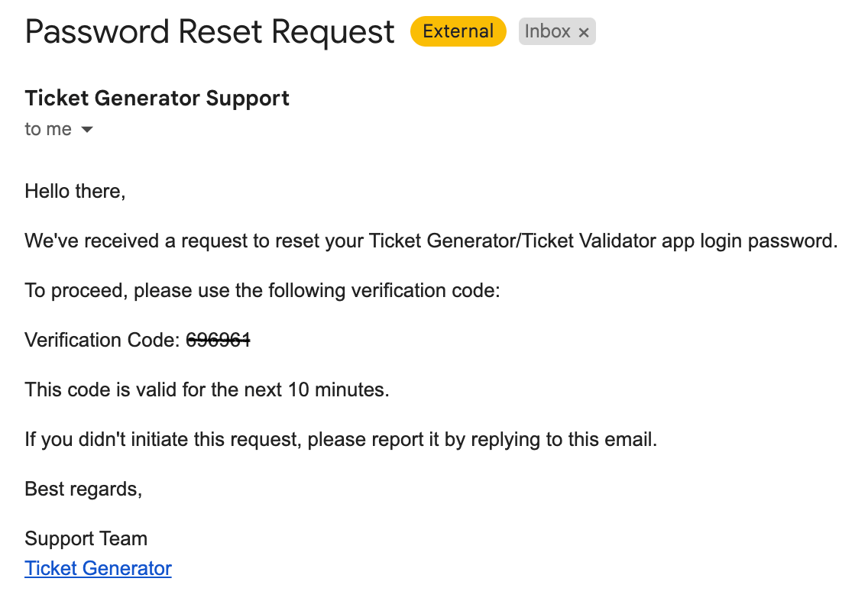Select the sender name Ticket Generator Support
The image size is (868, 601).
click(x=157, y=98)
